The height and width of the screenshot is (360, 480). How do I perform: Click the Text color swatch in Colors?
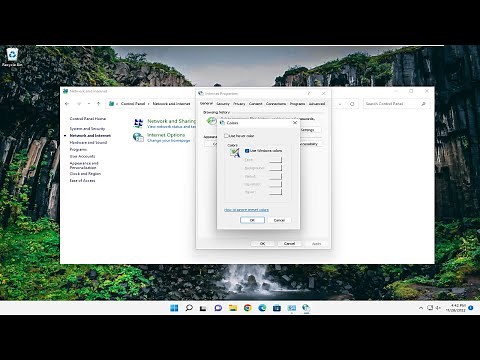275,160
